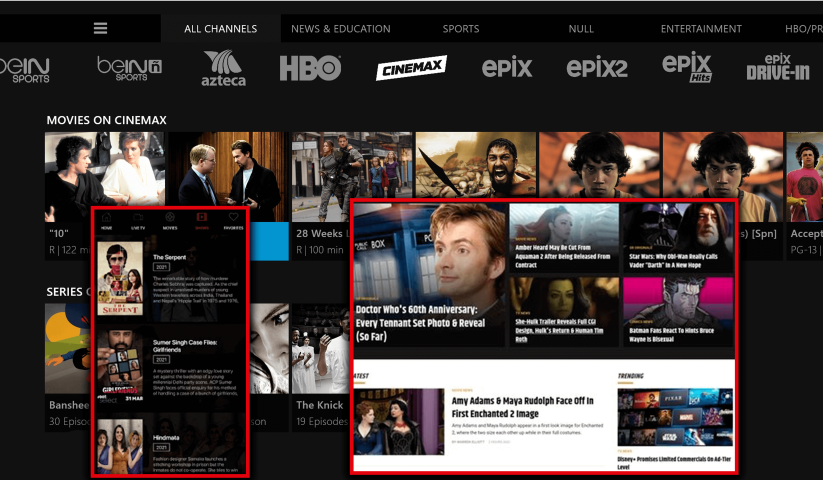Select the epix channel logo

tap(507, 67)
